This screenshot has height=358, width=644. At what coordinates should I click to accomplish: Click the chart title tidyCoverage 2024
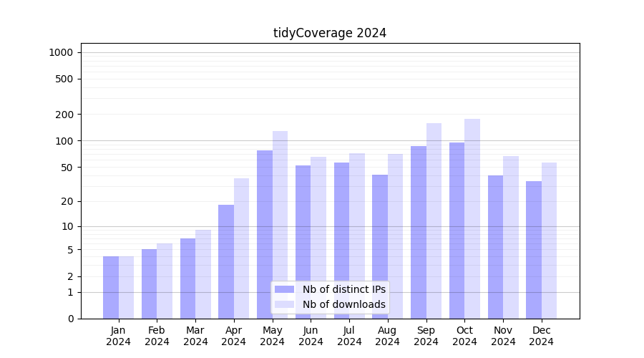tap(330, 33)
